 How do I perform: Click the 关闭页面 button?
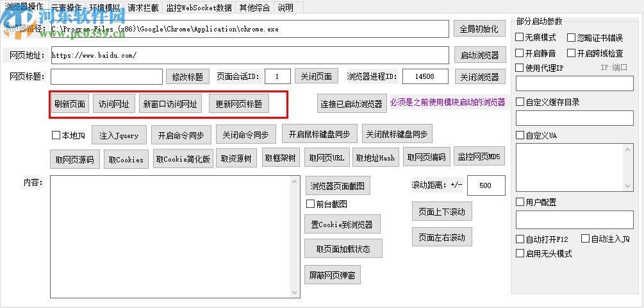coord(317,76)
